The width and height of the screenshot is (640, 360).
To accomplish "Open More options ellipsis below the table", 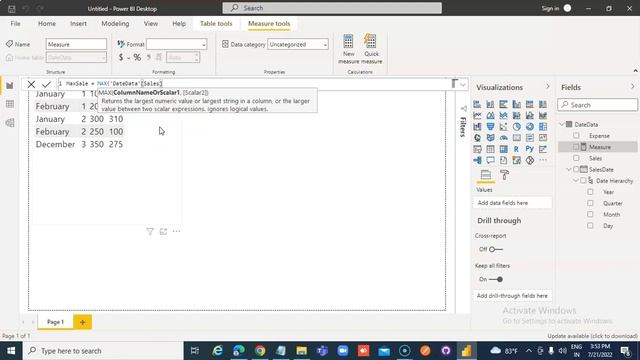I will pyautogui.click(x=176, y=231).
